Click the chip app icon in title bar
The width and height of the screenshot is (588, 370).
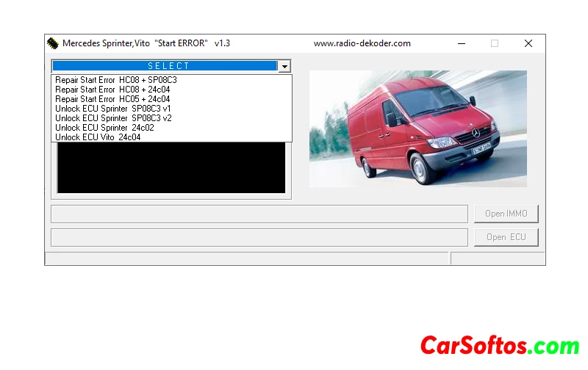click(53, 43)
